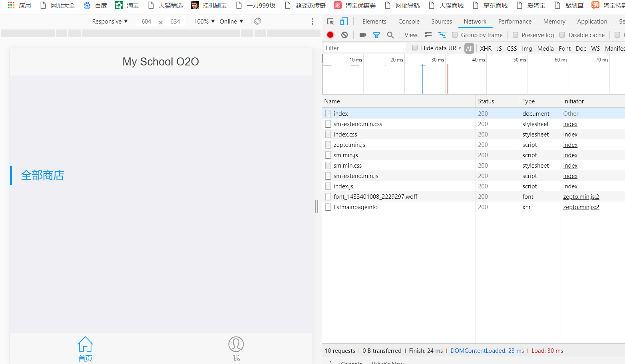Sort requests by Type column header
Image resolution: width=625 pixels, height=364 pixels.
(x=540, y=101)
